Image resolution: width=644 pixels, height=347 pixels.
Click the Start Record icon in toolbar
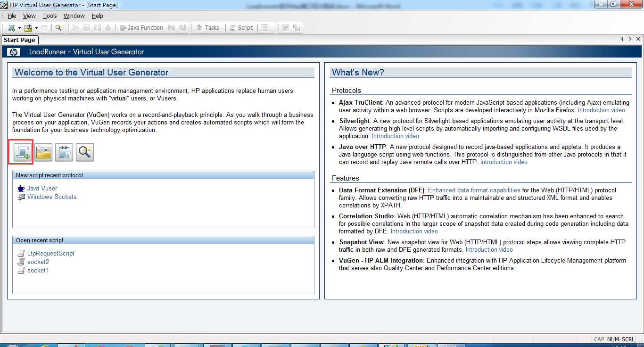108,28
